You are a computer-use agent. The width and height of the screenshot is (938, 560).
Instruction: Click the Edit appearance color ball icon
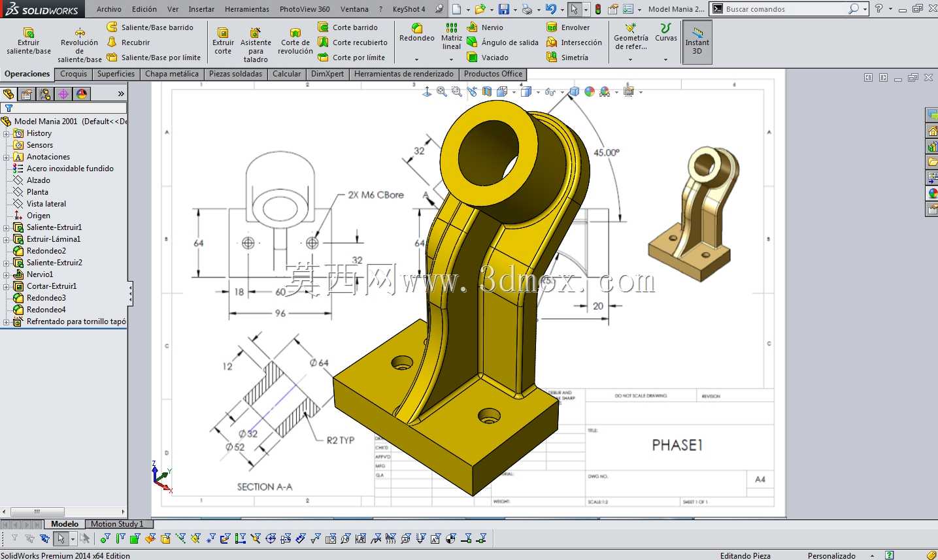point(590,92)
